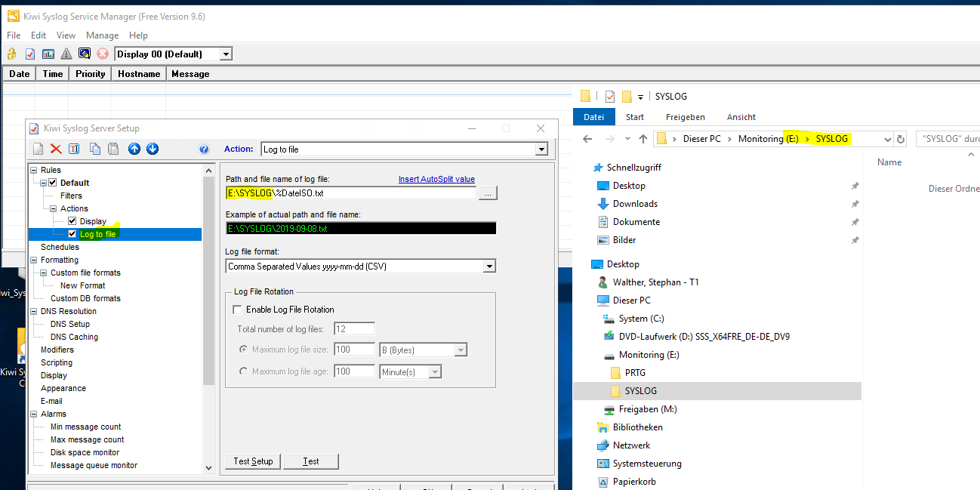Select Disk space monitor in setup tree
This screenshot has width=980, height=490.
(x=85, y=452)
